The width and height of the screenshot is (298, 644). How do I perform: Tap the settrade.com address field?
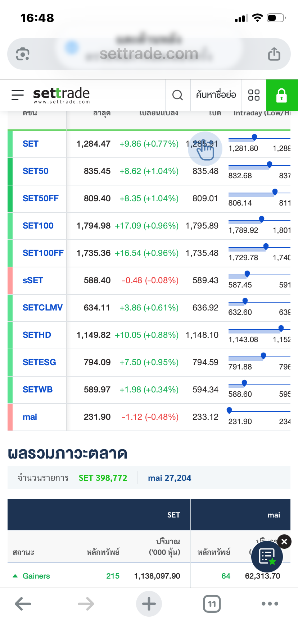pyautogui.click(x=149, y=54)
